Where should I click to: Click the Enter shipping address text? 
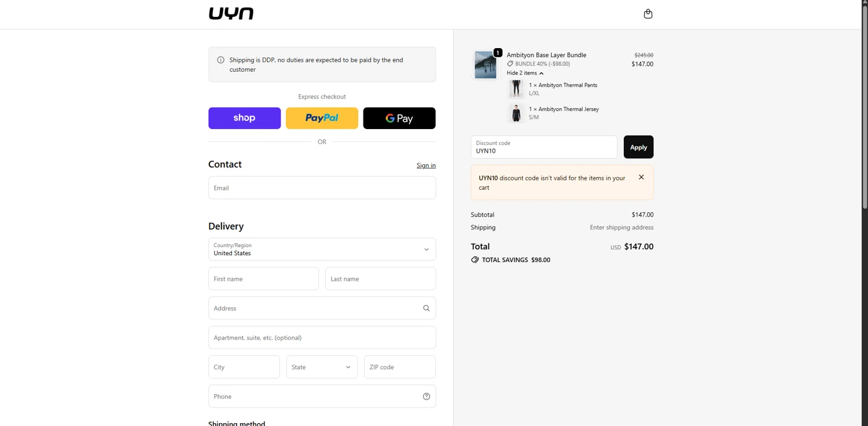coord(621,227)
